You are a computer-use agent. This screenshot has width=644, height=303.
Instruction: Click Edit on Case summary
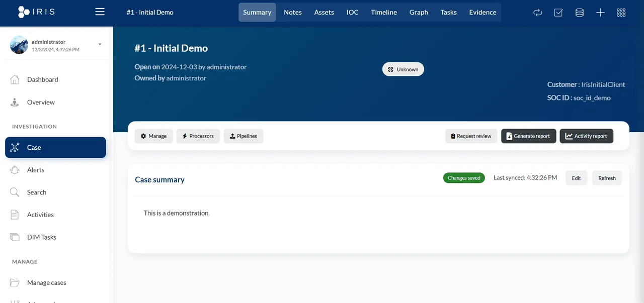(576, 178)
